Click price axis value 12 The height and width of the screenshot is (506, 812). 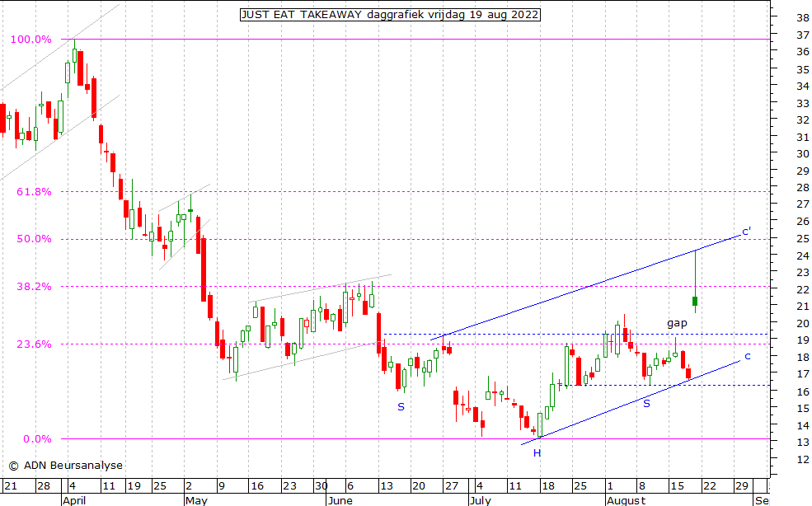803,459
